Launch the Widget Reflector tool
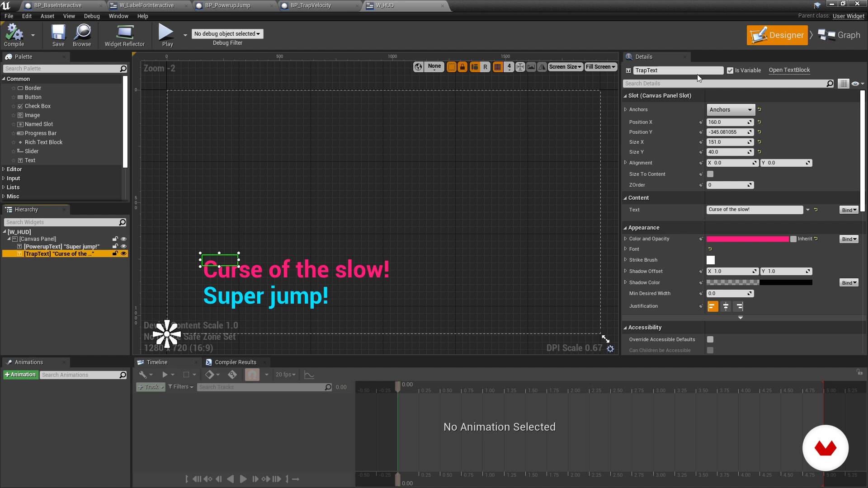The image size is (868, 488). [124, 35]
